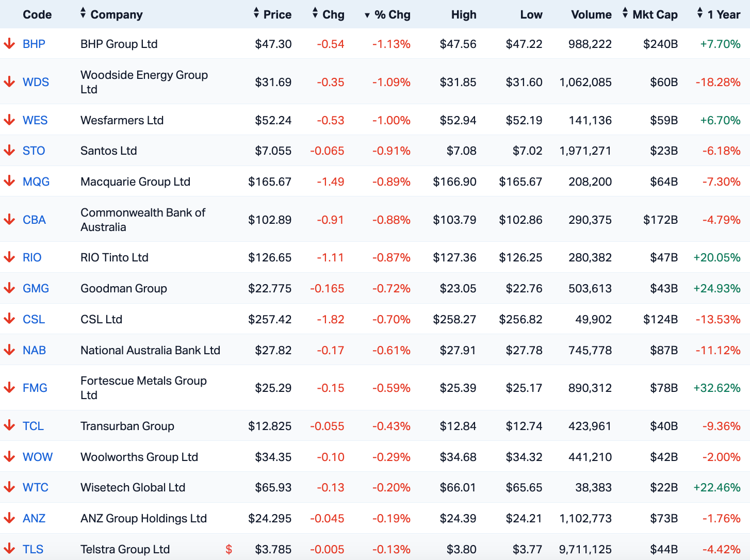The width and height of the screenshot is (750, 560).
Task: Click the Low column header
Action: [531, 14]
